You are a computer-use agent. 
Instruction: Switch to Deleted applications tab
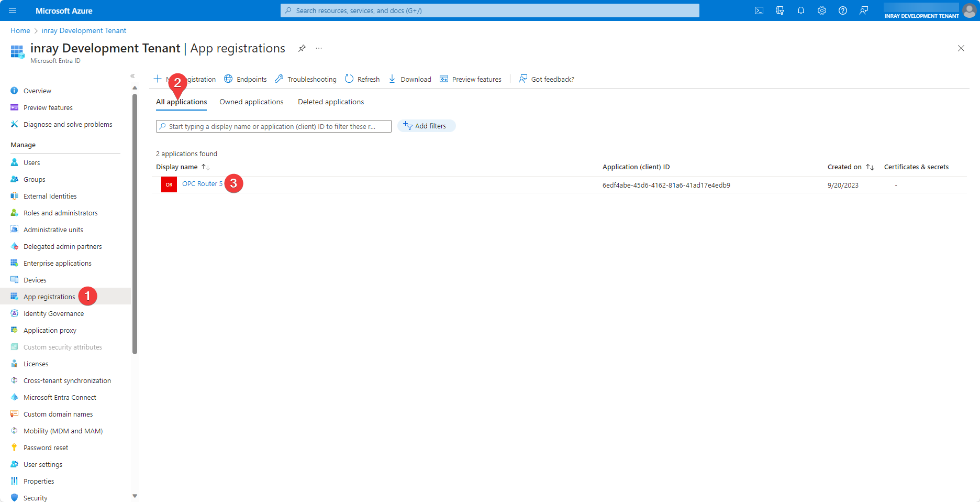click(331, 102)
